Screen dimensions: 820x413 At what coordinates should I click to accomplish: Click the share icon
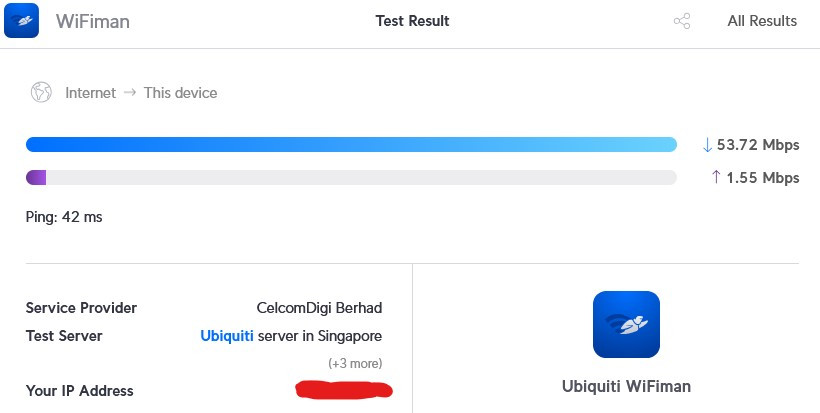(682, 21)
